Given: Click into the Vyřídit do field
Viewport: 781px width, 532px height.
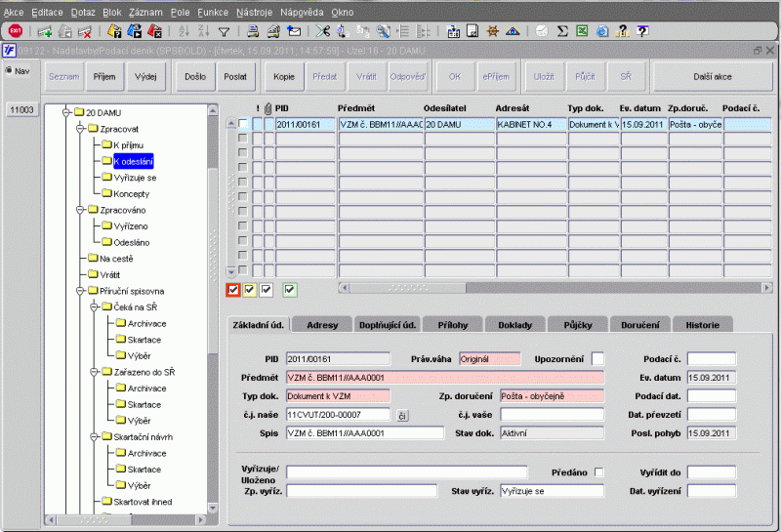Looking at the screenshot, I should [x=711, y=472].
